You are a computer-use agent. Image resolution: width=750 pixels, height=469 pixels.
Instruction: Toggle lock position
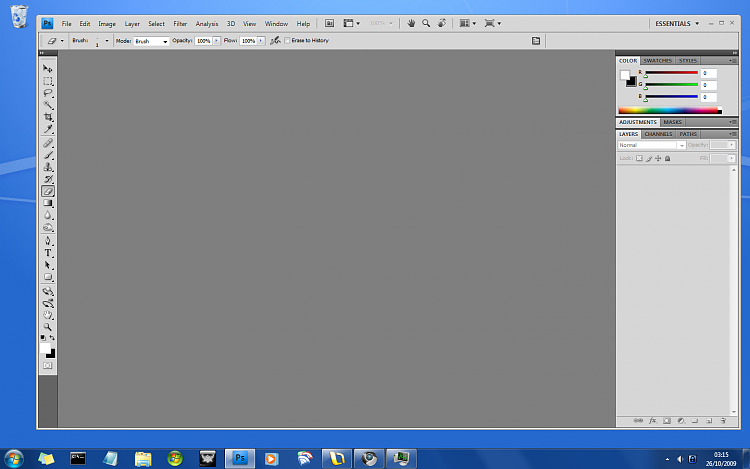[x=658, y=158]
